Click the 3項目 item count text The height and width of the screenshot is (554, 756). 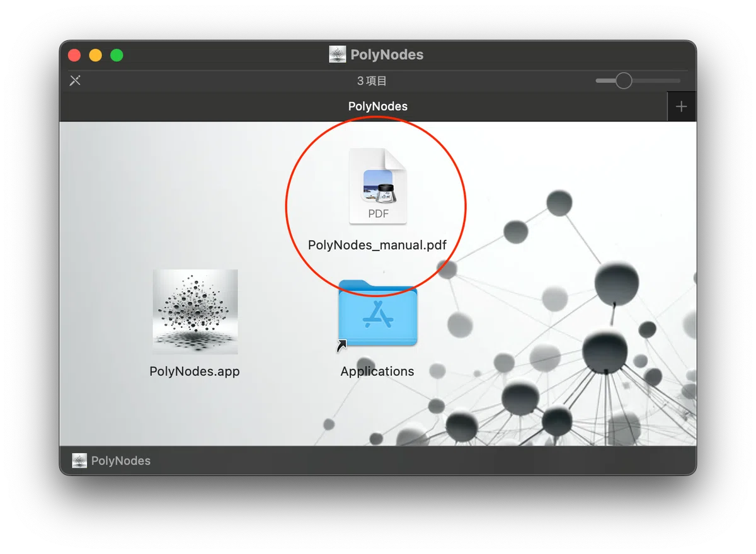point(372,81)
